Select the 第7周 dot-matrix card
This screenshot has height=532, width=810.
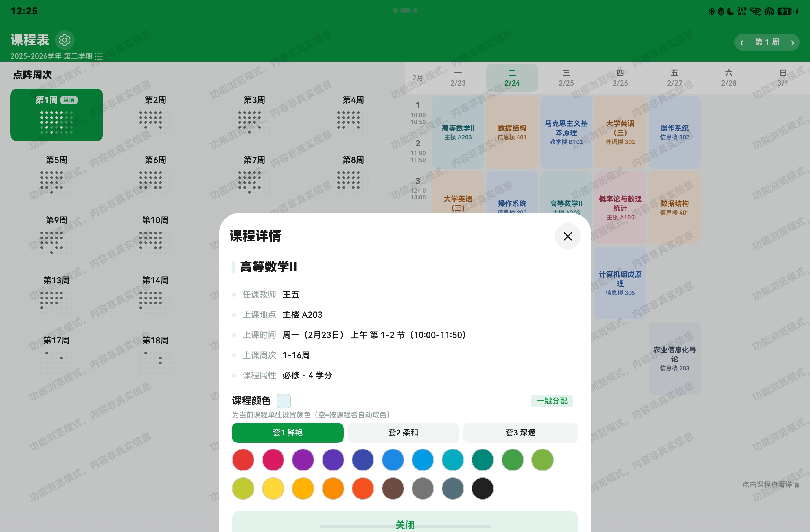coord(254,175)
